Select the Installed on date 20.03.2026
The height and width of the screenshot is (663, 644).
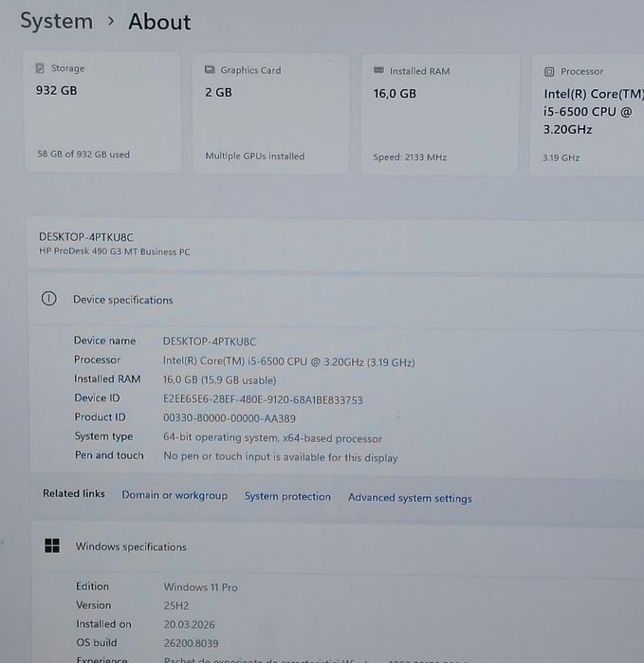click(190, 624)
